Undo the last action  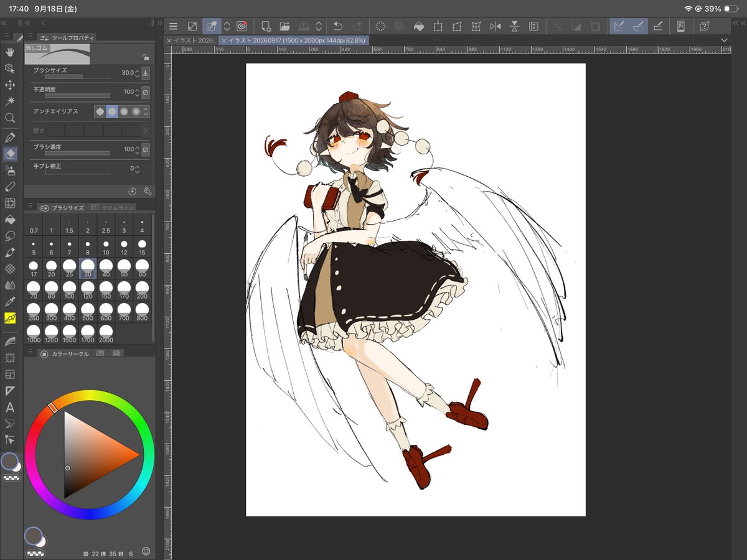[x=338, y=26]
